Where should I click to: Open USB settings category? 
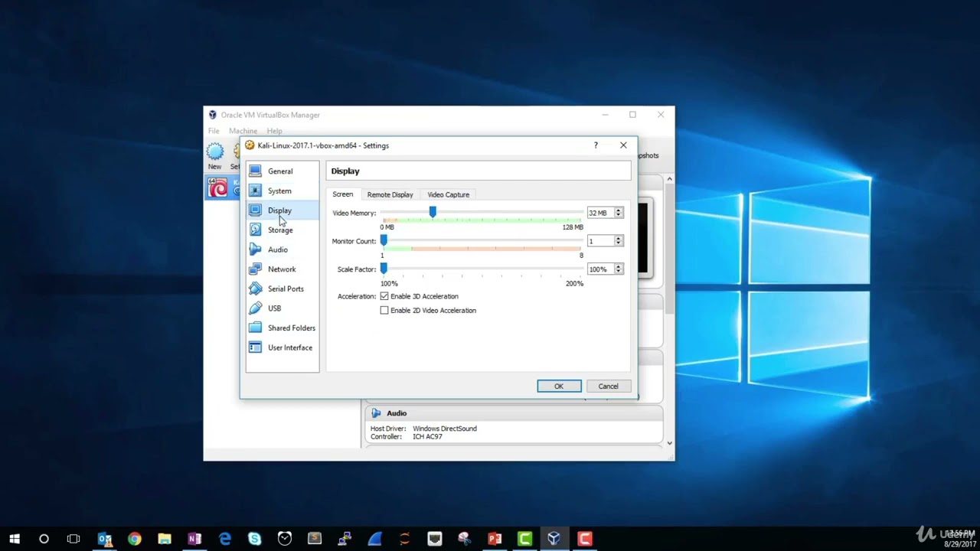click(x=282, y=308)
